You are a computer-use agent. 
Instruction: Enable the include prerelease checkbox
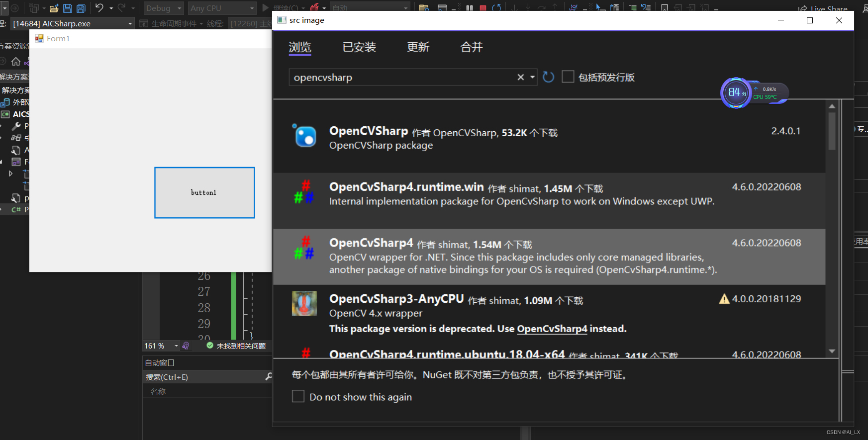point(568,77)
